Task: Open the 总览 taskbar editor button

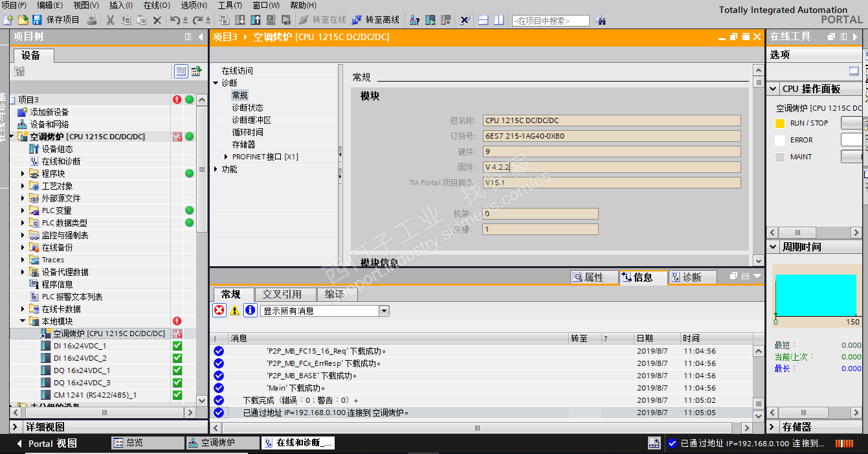Action: point(148,443)
